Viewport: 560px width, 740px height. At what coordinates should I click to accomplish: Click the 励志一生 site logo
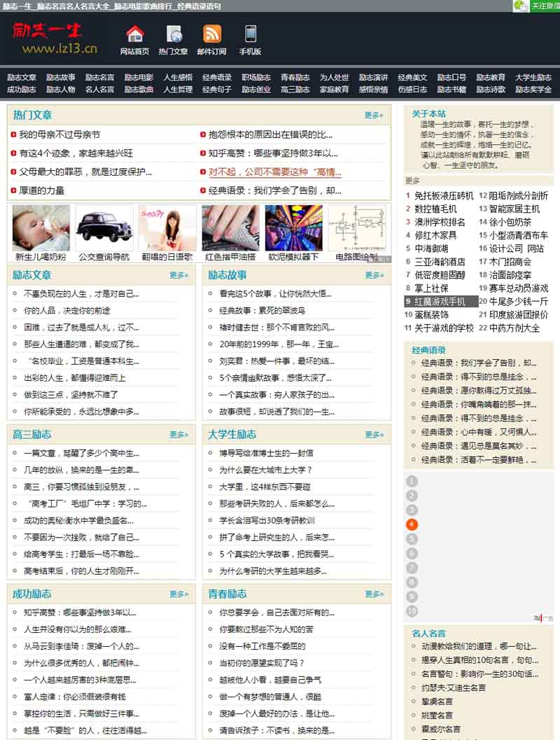[x=53, y=39]
